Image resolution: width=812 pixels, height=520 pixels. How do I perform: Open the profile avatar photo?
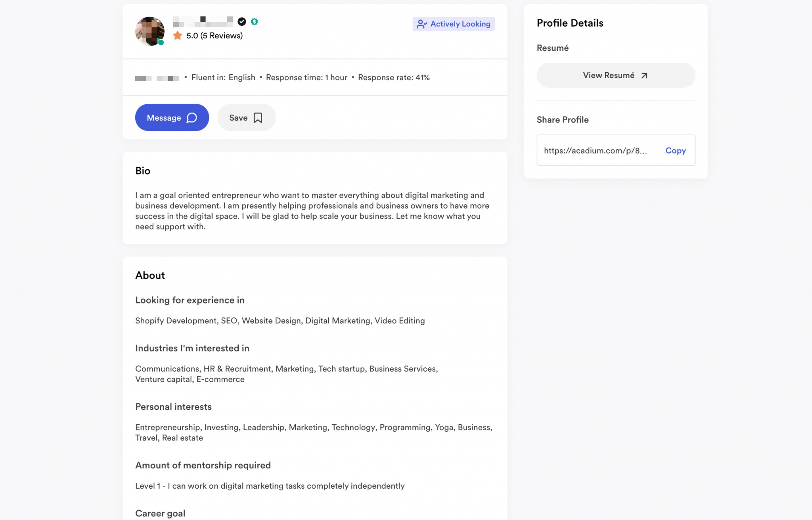tap(149, 31)
